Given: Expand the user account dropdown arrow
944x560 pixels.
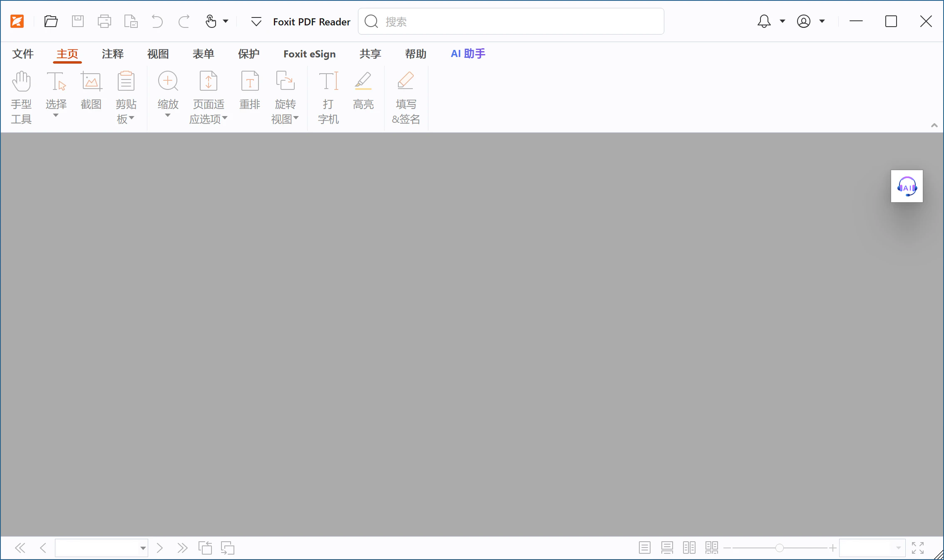Looking at the screenshot, I should (x=822, y=21).
